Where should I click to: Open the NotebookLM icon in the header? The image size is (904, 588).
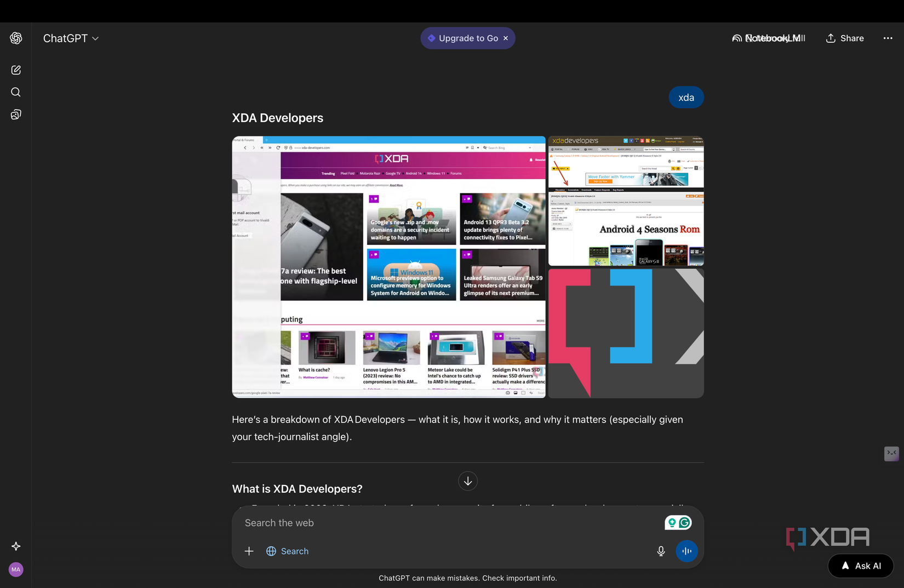click(737, 38)
